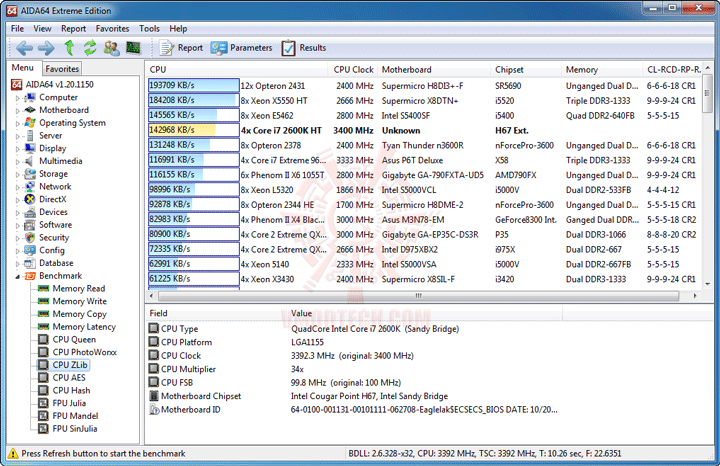The image size is (720, 466).
Task: Open the Favorites menu
Action: (x=112, y=28)
